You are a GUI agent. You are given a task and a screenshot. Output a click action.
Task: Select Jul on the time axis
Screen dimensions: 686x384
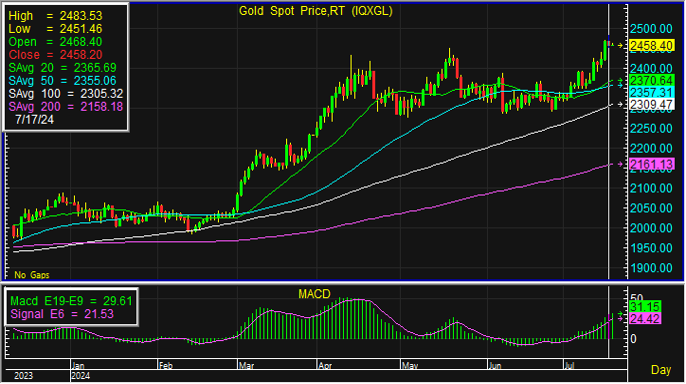[x=569, y=366]
